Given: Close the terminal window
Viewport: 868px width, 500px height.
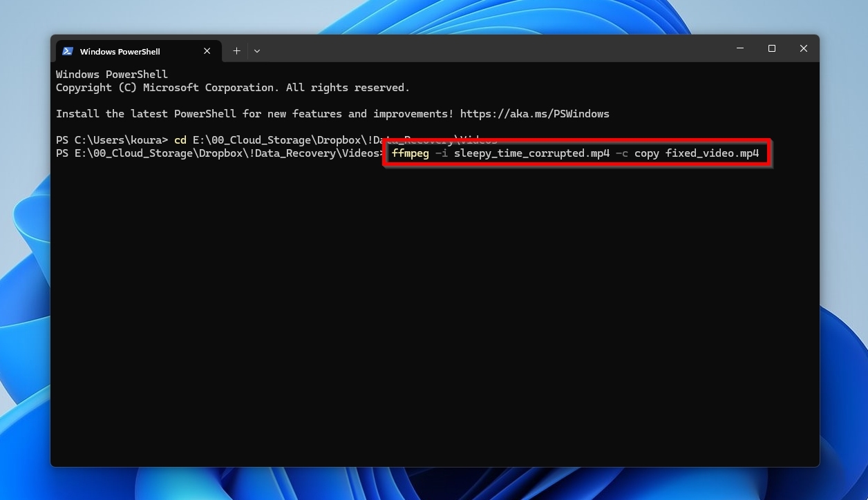Looking at the screenshot, I should pyautogui.click(x=803, y=48).
